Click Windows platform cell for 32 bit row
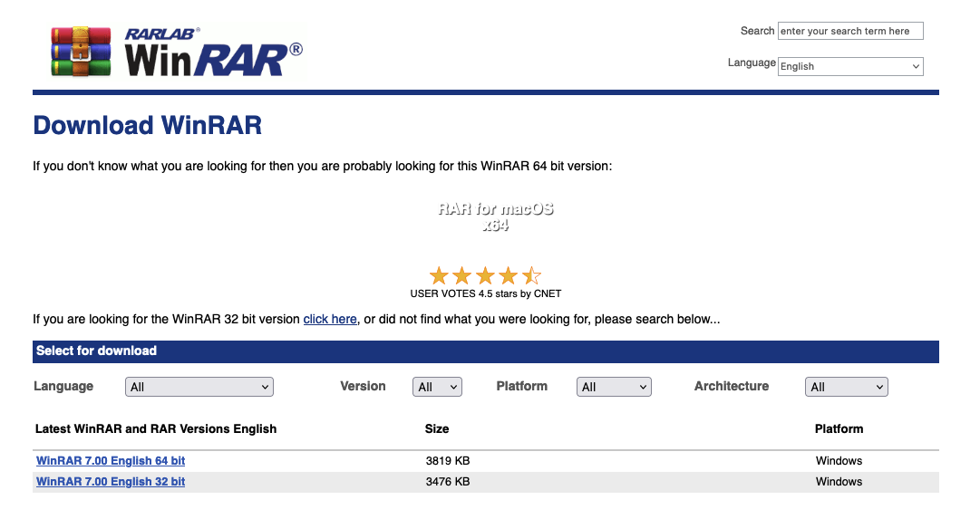The height and width of the screenshot is (519, 980). tap(839, 482)
